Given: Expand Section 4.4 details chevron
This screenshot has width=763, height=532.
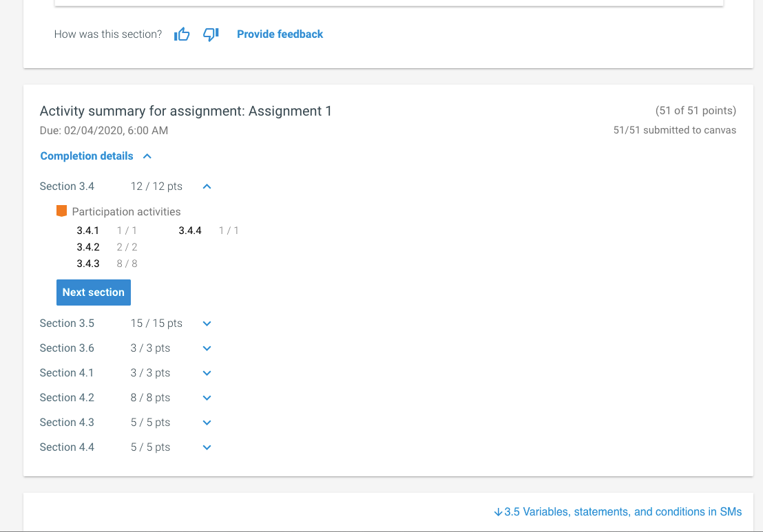Looking at the screenshot, I should click(207, 447).
